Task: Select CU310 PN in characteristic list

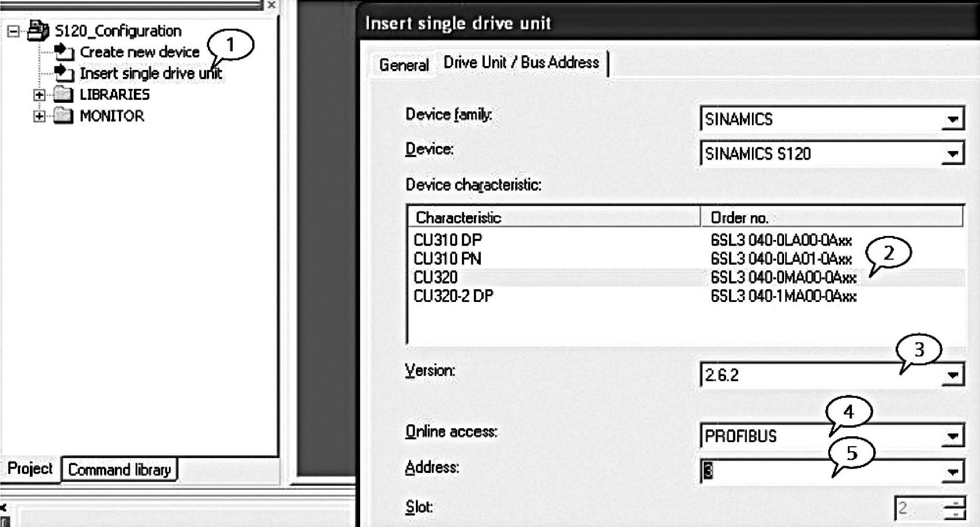Action: [447, 259]
